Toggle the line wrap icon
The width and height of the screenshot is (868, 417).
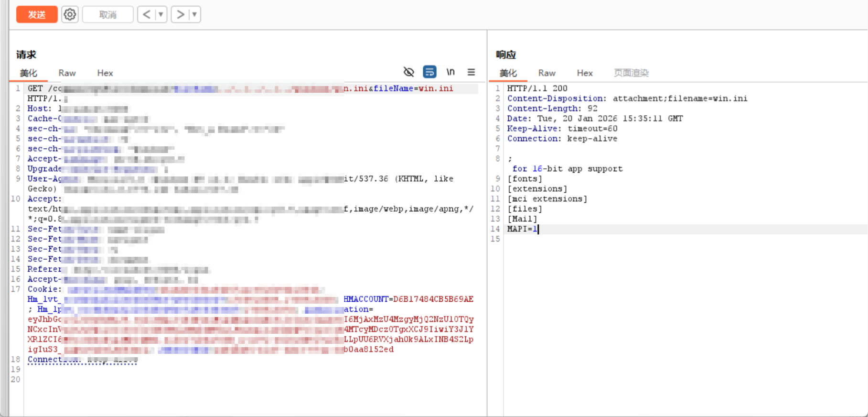coord(429,72)
